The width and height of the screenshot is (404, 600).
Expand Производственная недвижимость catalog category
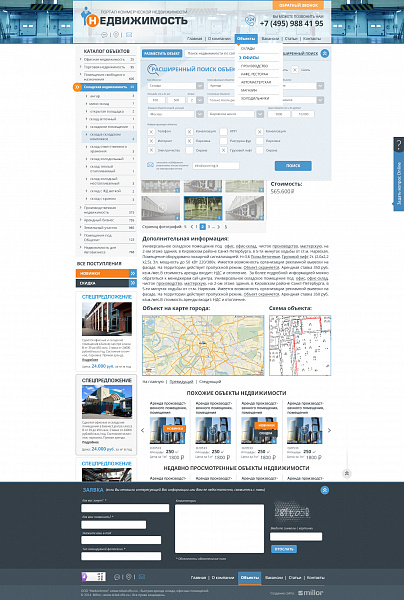coord(101,210)
